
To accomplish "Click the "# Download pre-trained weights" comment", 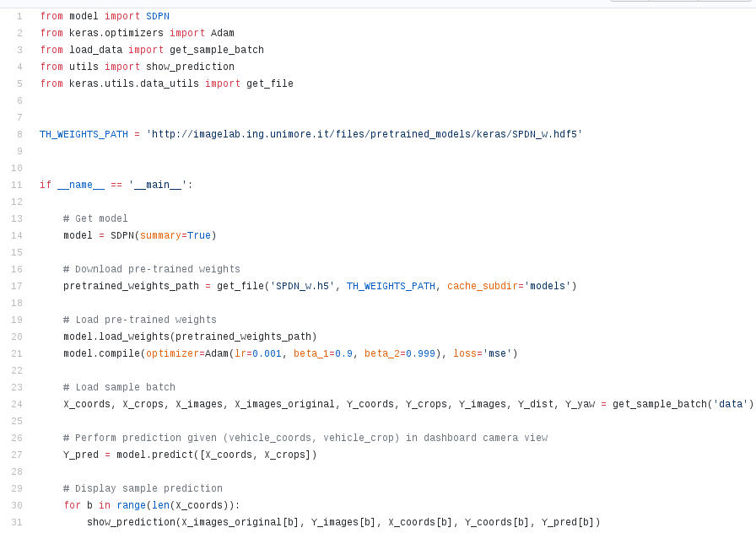I will coord(152,269).
